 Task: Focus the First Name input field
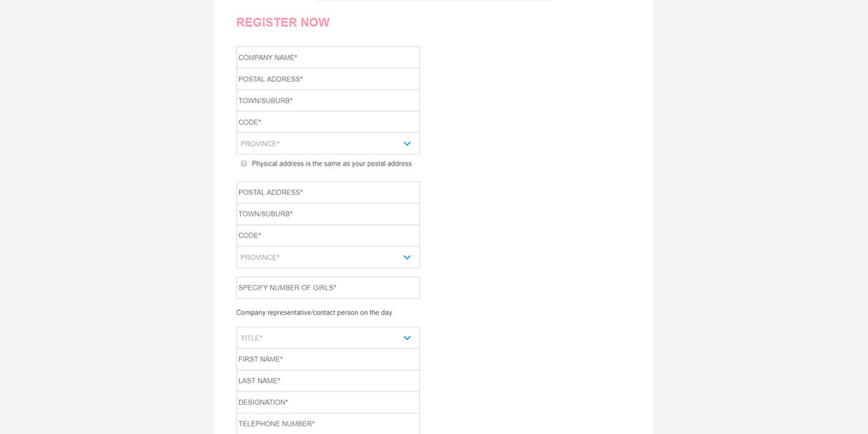click(327, 359)
